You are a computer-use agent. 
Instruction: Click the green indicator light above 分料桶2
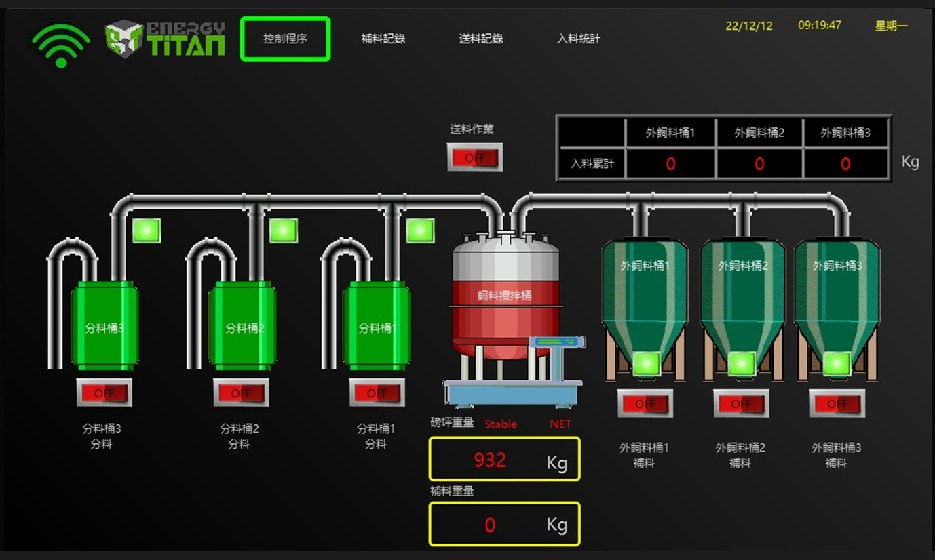pyautogui.click(x=283, y=231)
